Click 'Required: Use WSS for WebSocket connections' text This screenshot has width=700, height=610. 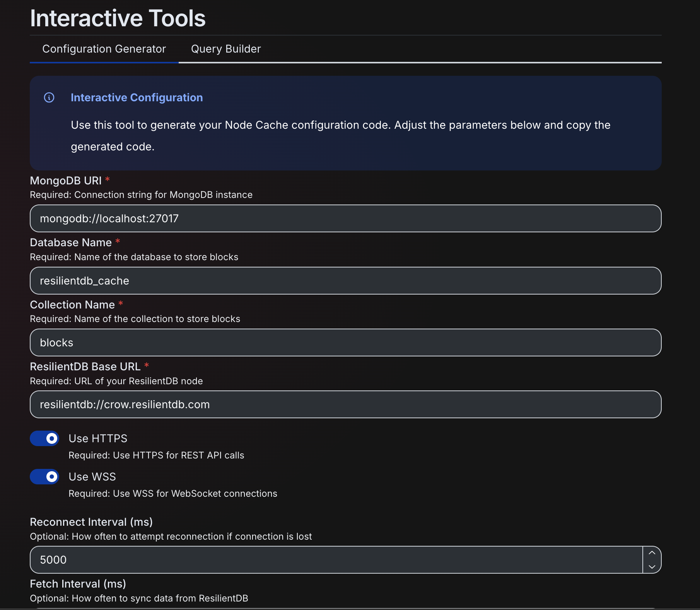coord(173,494)
